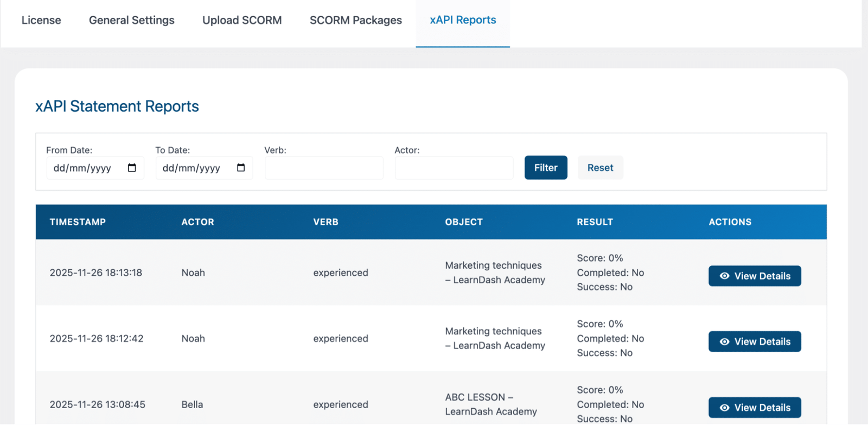This screenshot has height=425, width=868.
Task: Click 'Success: No' in the 18:13:18 row
Action: (x=604, y=287)
